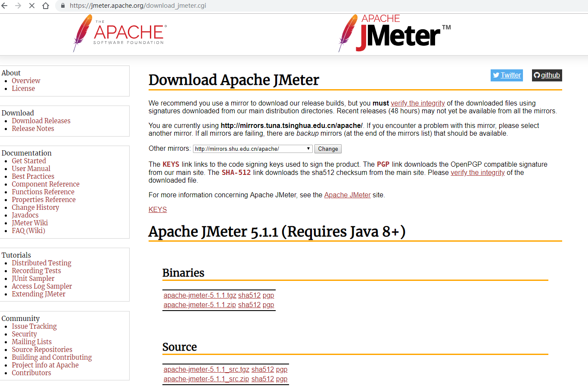This screenshot has height=389, width=588.
Task: Open the first verify the integrity link
Action: 418,103
